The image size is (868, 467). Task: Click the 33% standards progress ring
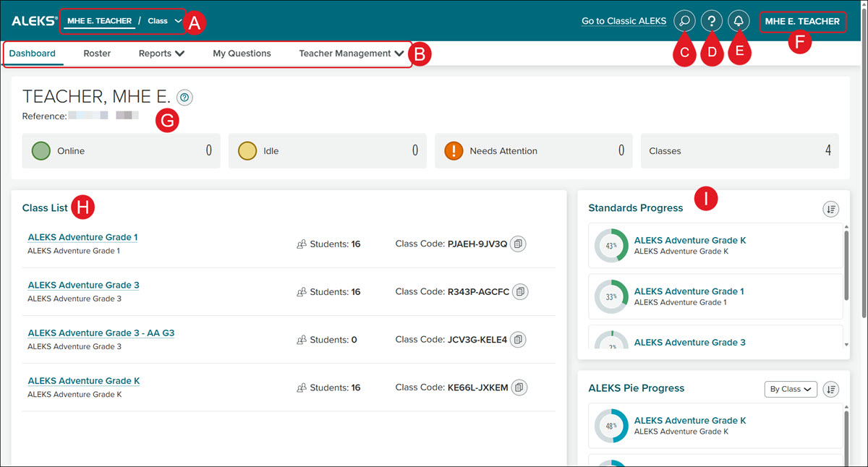pos(611,296)
